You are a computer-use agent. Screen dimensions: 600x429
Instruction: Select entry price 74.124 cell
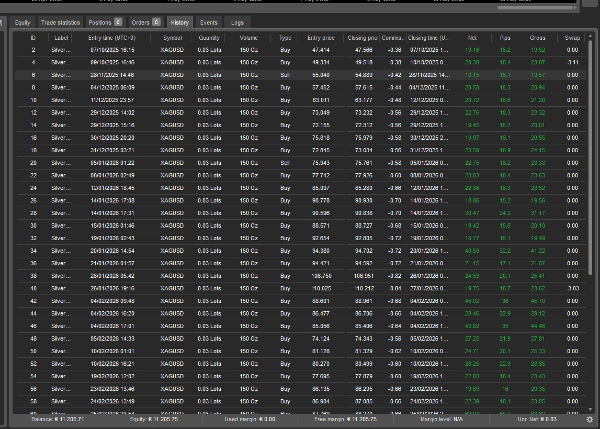[321, 339]
